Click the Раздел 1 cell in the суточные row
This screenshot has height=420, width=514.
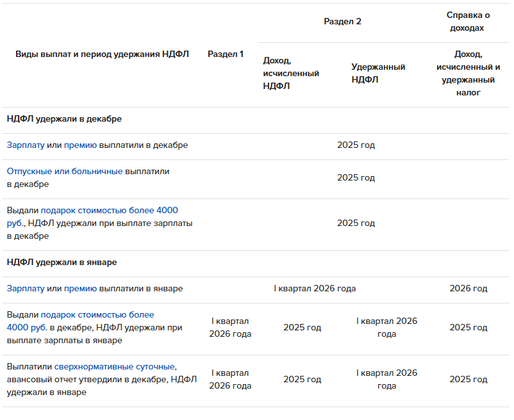pos(229,380)
